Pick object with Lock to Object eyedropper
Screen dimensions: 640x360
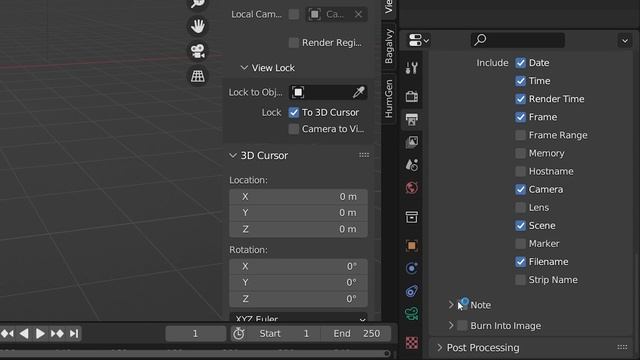(358, 92)
